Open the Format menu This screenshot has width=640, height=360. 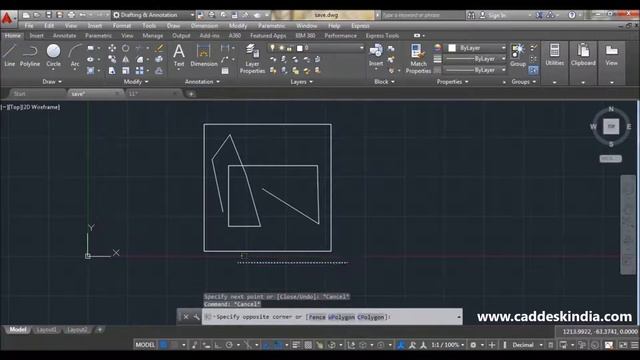click(122, 26)
